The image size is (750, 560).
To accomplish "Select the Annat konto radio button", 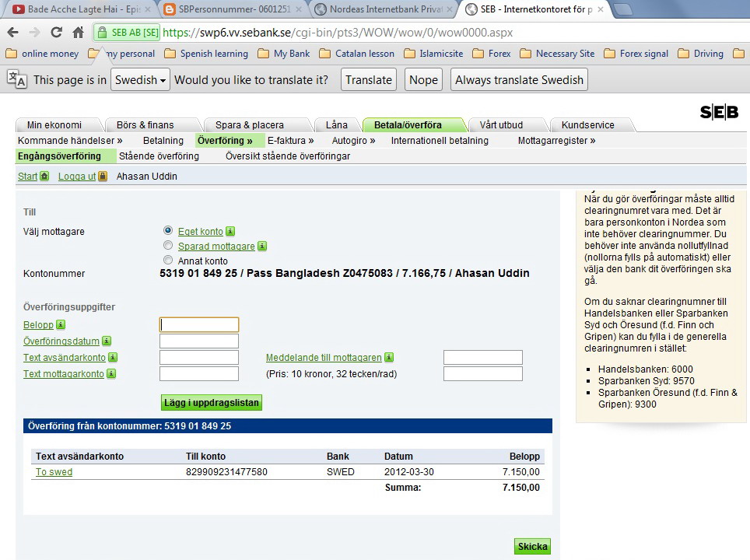I will click(168, 260).
